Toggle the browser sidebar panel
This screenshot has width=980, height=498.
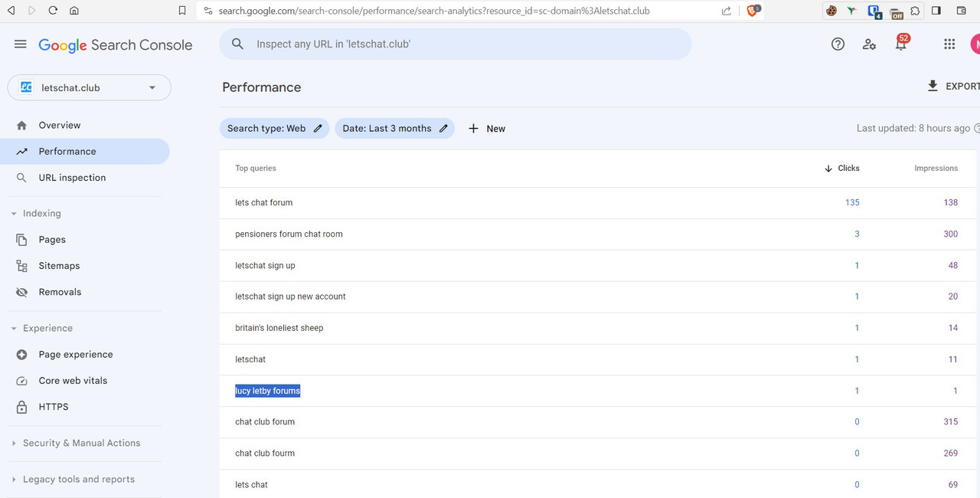point(936,11)
